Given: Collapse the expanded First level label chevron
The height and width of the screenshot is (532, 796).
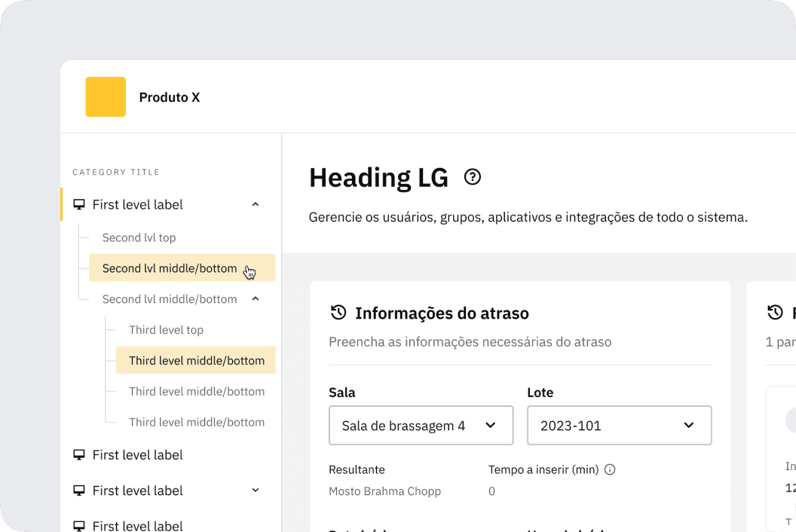Looking at the screenshot, I should point(256,205).
